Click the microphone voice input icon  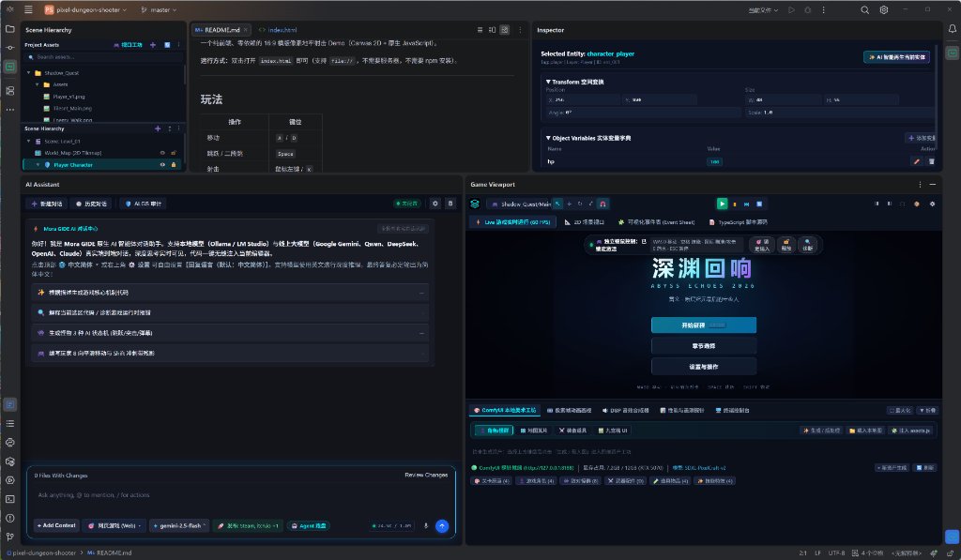tap(426, 525)
